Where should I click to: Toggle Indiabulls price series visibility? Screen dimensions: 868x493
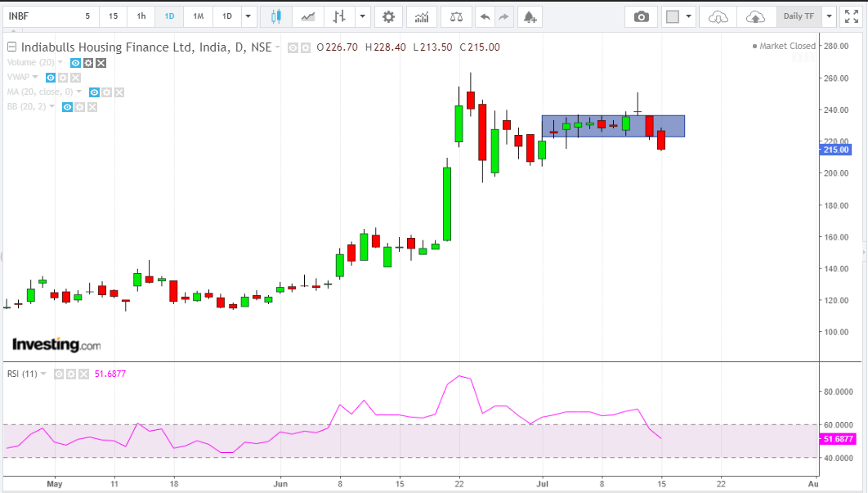click(293, 48)
